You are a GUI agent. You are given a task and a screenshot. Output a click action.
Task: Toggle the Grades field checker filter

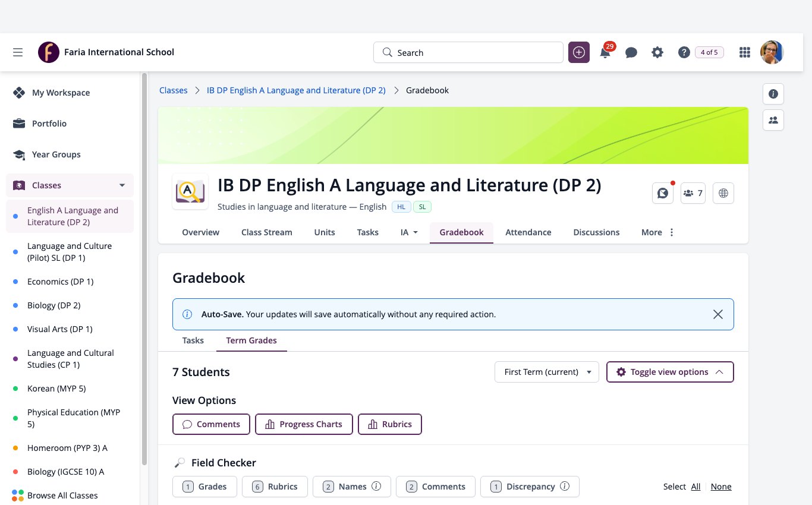[x=204, y=487]
